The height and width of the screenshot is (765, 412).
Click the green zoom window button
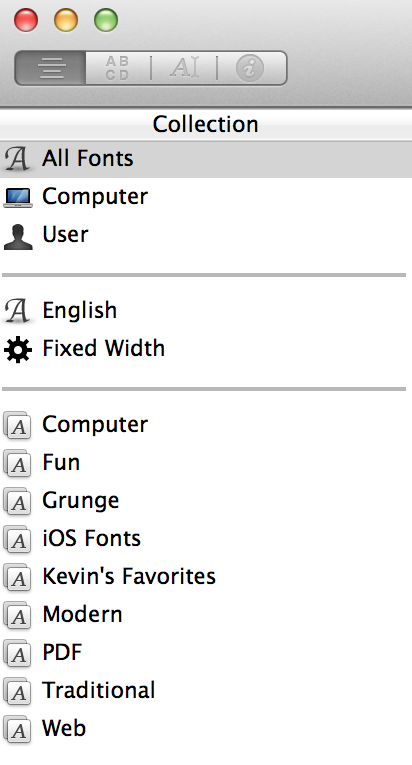pos(106,20)
